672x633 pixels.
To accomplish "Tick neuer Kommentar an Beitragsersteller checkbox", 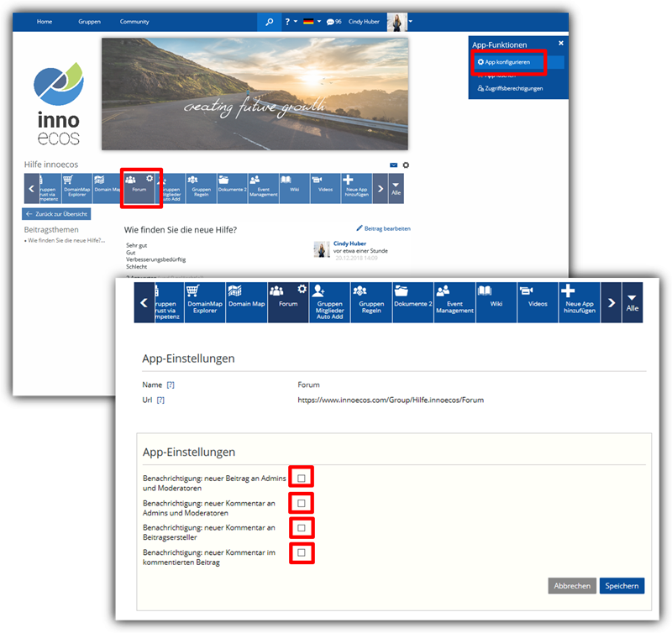I will [302, 527].
